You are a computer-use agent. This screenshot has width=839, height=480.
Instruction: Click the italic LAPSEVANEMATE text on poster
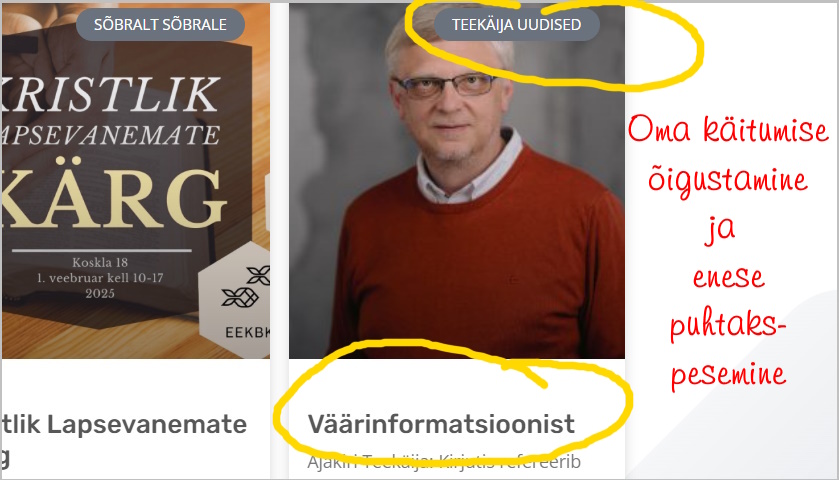(x=110, y=135)
